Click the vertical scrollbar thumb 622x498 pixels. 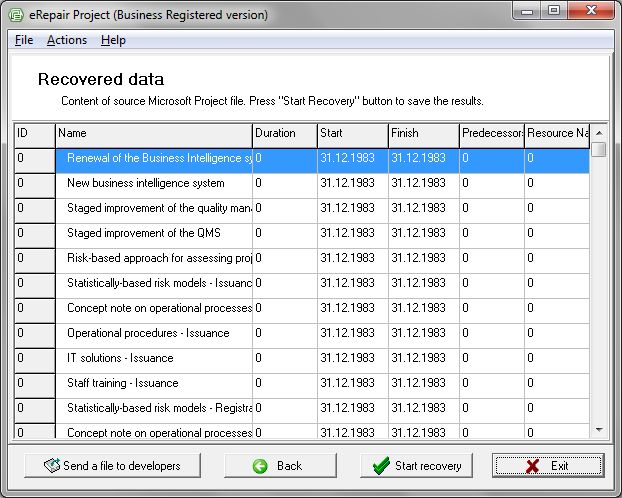click(x=599, y=150)
